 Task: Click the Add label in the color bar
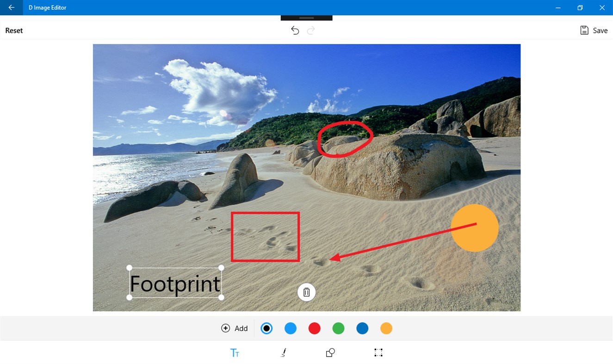(241, 328)
